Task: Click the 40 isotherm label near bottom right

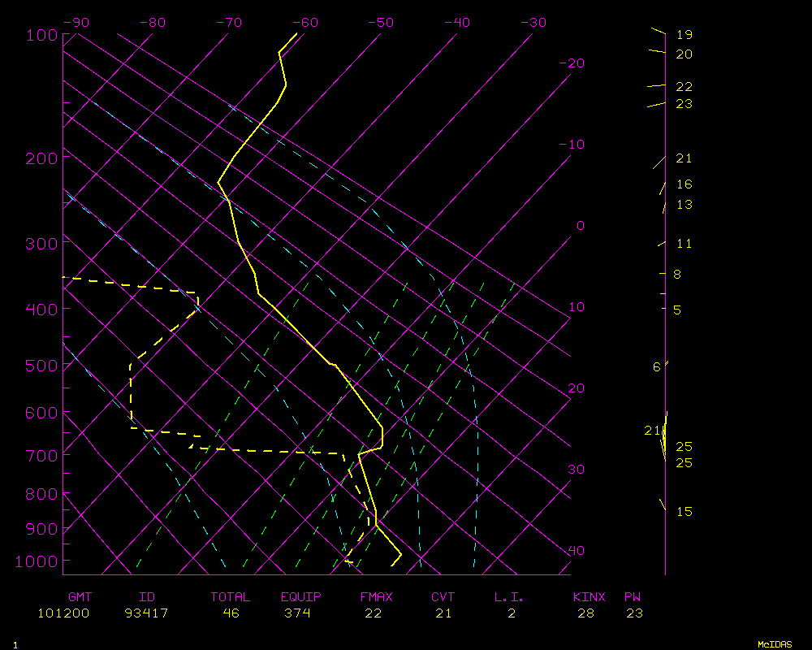Action: point(575,551)
